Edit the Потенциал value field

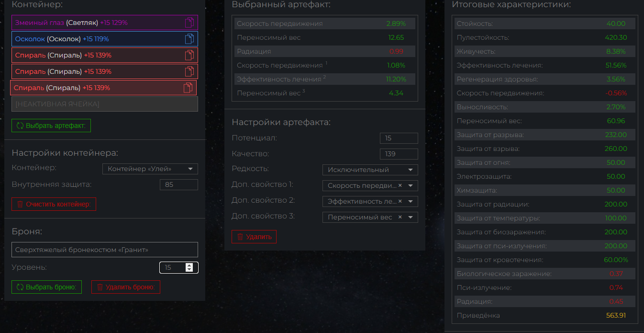pyautogui.click(x=399, y=138)
